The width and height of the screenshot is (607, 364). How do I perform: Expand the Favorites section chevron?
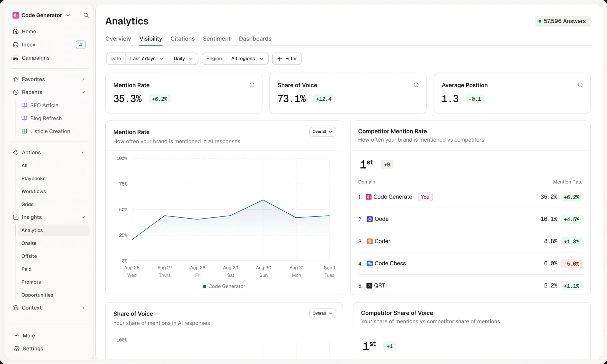pos(83,79)
